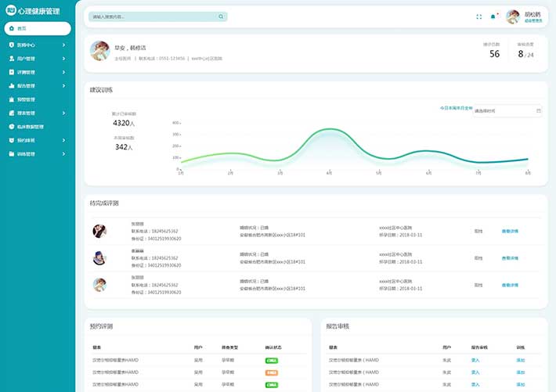Click the calendar icon in date picker

(539, 111)
